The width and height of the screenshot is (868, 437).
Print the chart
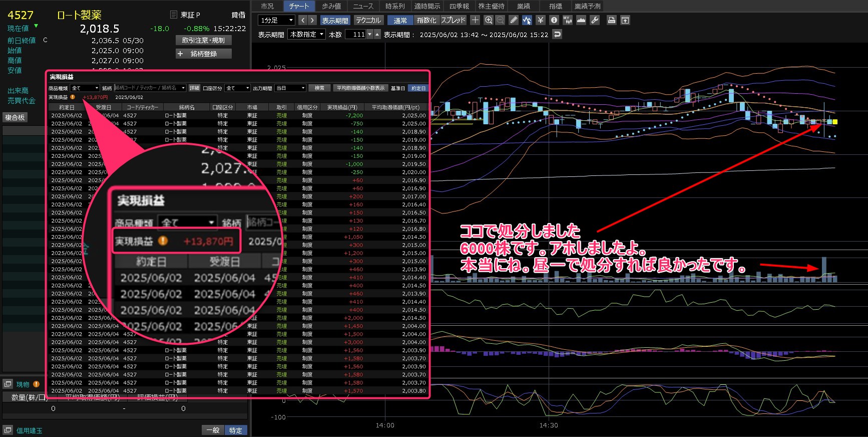[x=611, y=20]
